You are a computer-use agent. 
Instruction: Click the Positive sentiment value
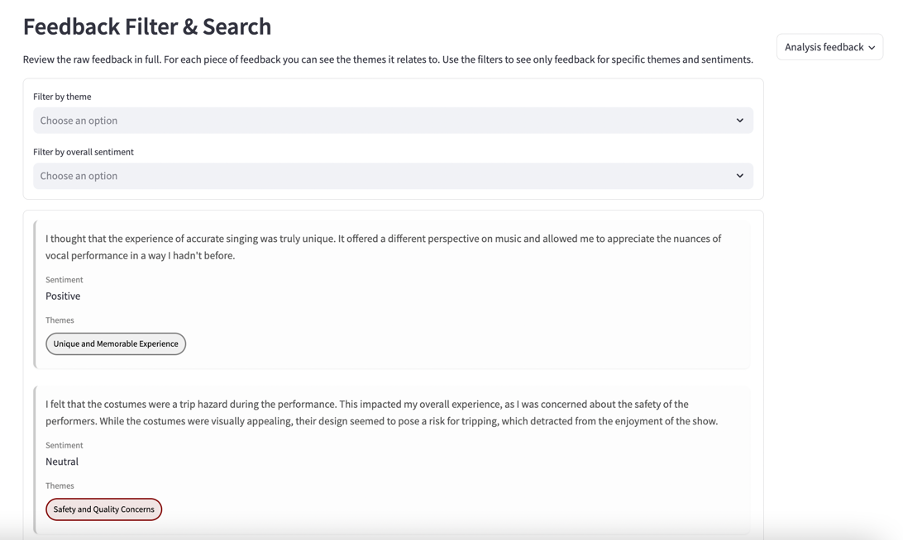63,296
